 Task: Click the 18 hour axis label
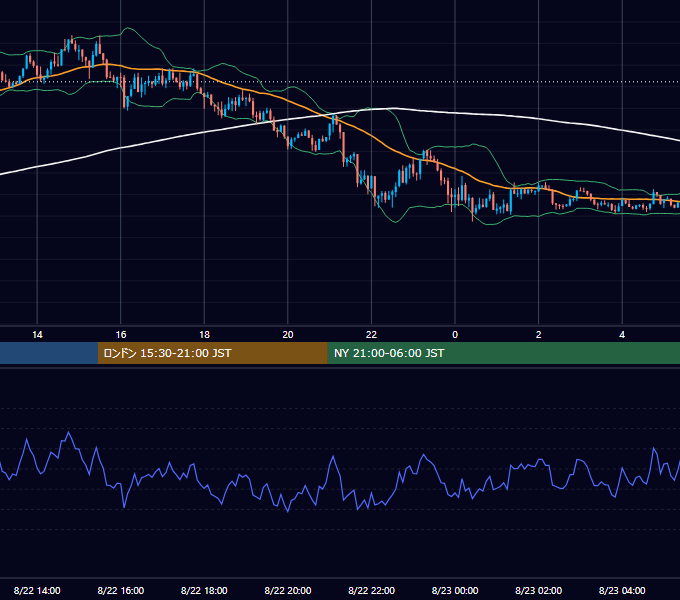pyautogui.click(x=204, y=335)
